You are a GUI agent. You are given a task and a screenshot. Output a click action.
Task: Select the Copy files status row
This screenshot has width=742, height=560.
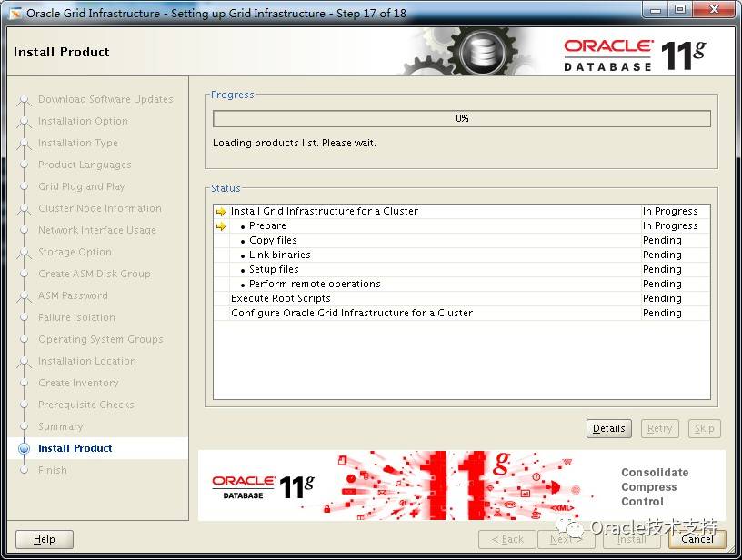pyautogui.click(x=462, y=240)
